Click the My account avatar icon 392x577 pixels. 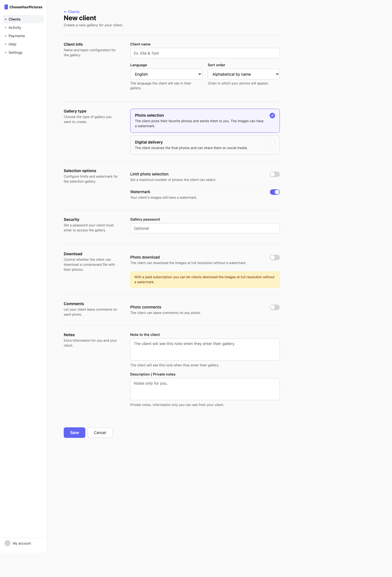click(x=7, y=543)
